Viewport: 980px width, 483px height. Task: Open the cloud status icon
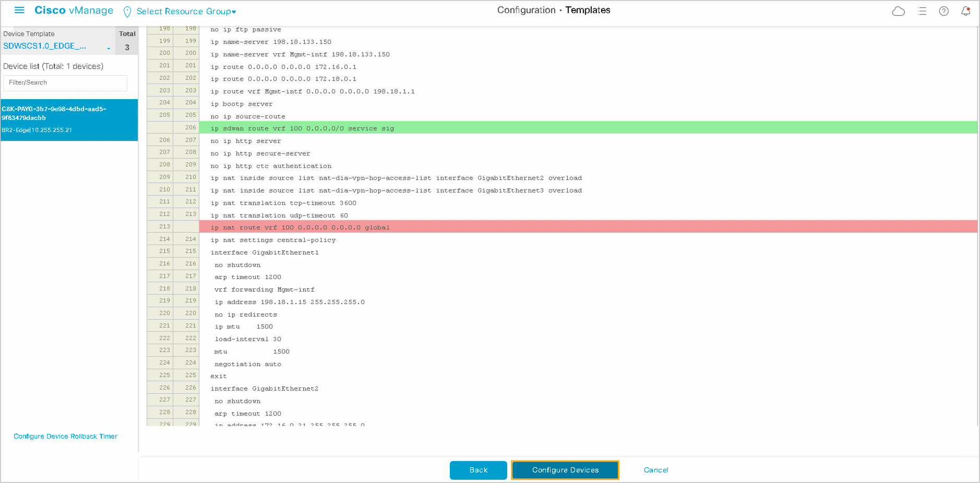899,11
